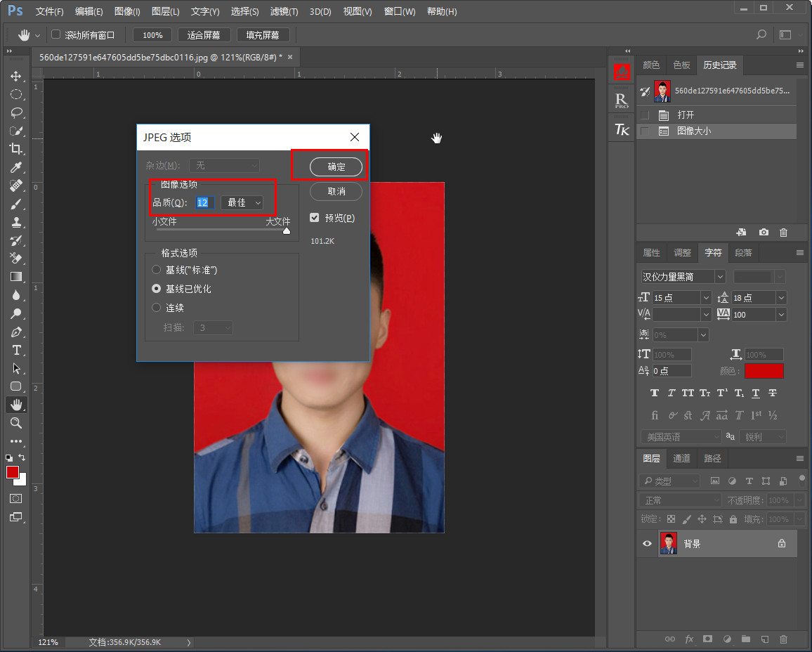
Task: Select the Crop tool
Action: (15, 149)
